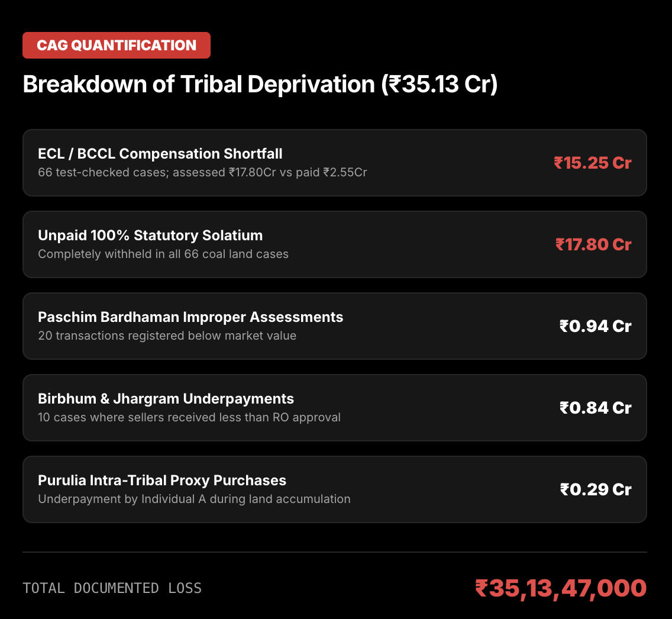Click the ₹35,13,47,000 total figure

561,588
